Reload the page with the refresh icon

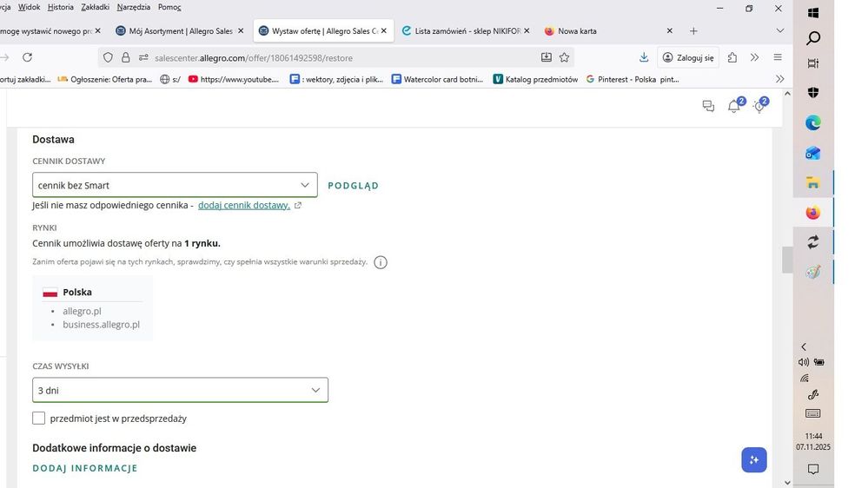(27, 57)
